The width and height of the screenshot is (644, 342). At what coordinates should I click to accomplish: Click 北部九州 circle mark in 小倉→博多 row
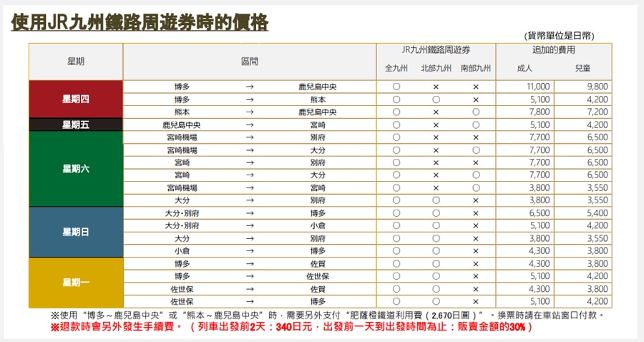pos(436,251)
